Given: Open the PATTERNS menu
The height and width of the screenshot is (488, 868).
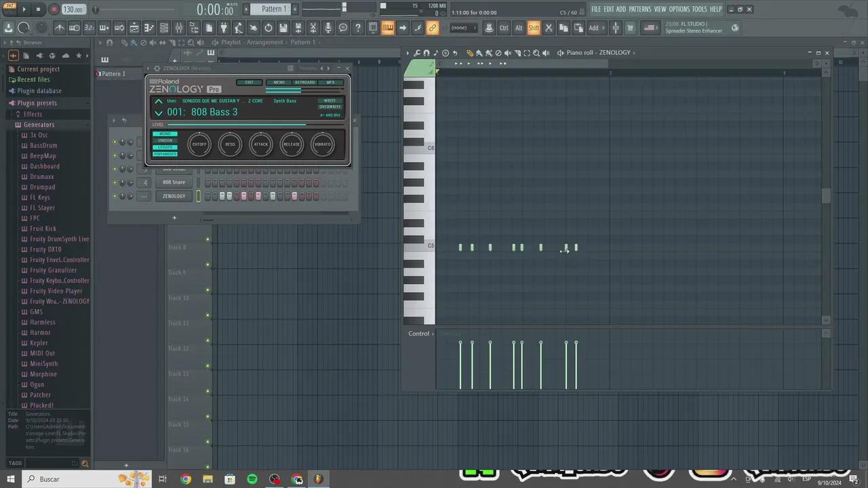Looking at the screenshot, I should click(x=640, y=9).
